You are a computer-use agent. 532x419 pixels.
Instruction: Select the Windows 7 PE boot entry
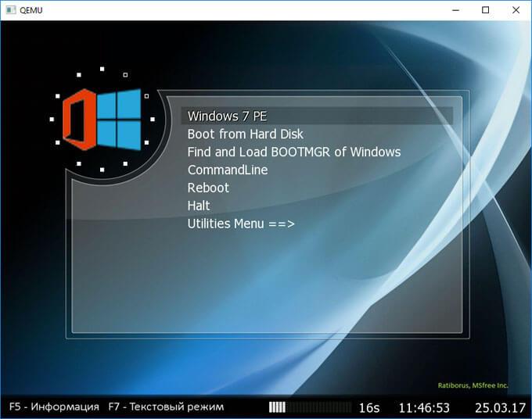pyautogui.click(x=317, y=116)
